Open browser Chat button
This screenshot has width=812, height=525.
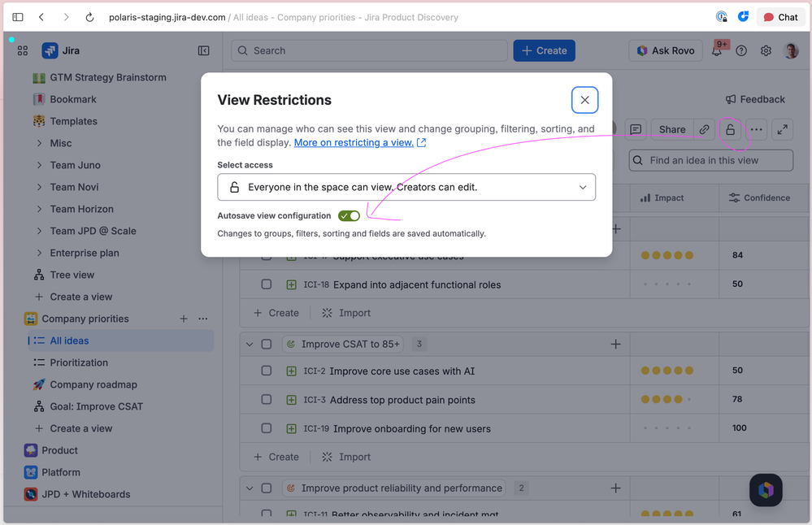pos(781,17)
